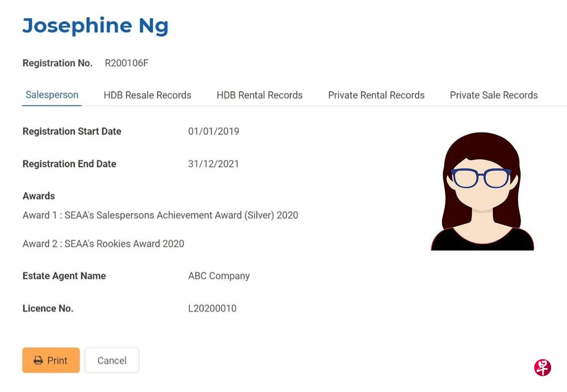Image resolution: width=567 pixels, height=392 pixels.
Task: Click the ABC Company agent name
Action: pos(219,276)
